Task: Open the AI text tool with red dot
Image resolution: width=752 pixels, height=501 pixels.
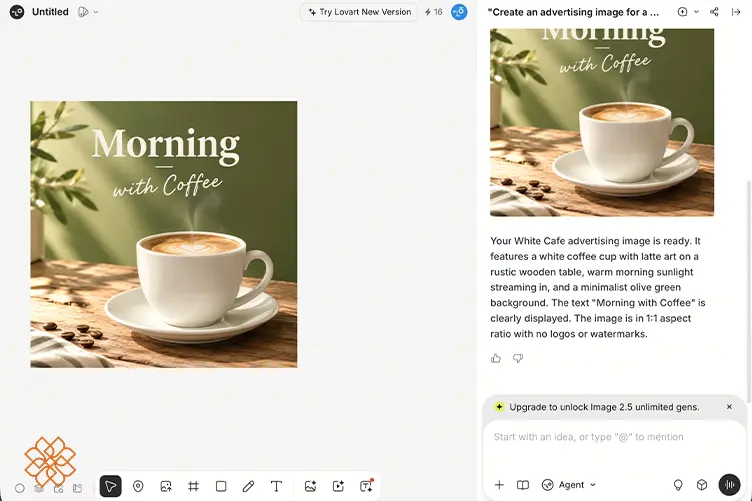Action: coord(366,486)
